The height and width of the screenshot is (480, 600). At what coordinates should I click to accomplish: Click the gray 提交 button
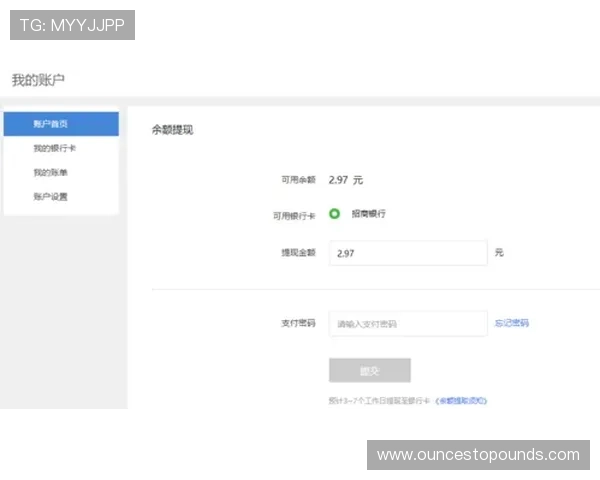coord(370,370)
